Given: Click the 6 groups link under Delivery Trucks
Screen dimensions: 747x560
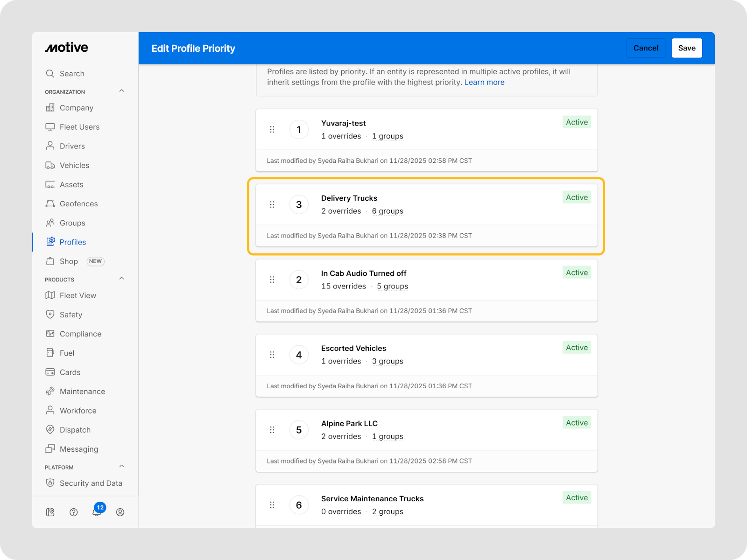Looking at the screenshot, I should click(x=388, y=211).
